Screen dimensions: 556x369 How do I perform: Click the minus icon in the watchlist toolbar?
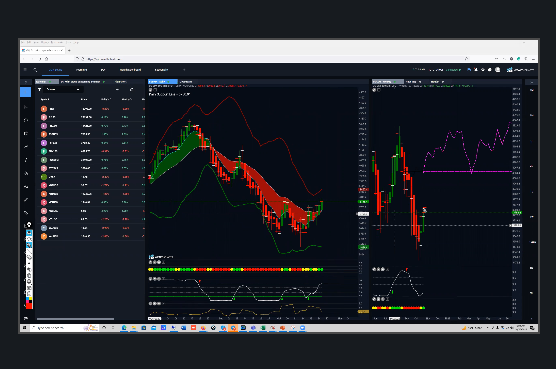(117, 90)
